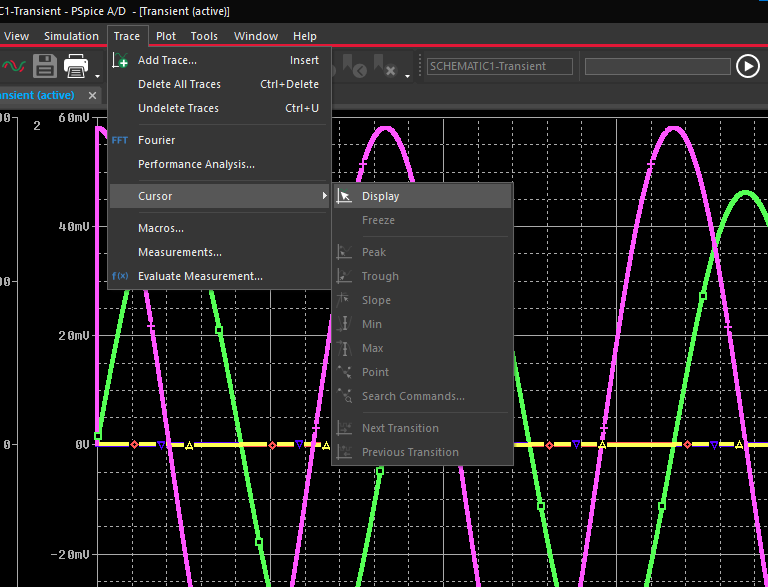
Task: Click Previous Transition option
Action: pyautogui.click(x=422, y=452)
